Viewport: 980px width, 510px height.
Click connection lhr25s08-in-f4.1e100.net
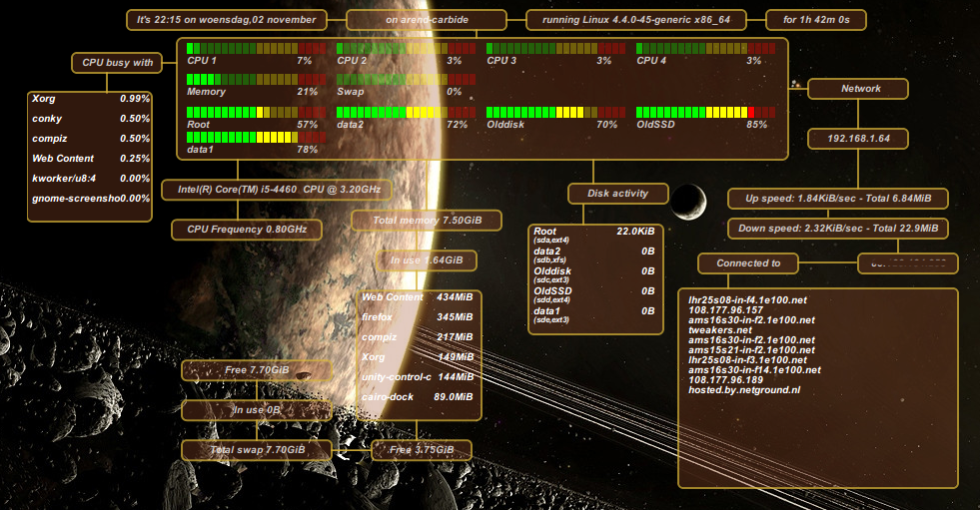[x=747, y=300]
